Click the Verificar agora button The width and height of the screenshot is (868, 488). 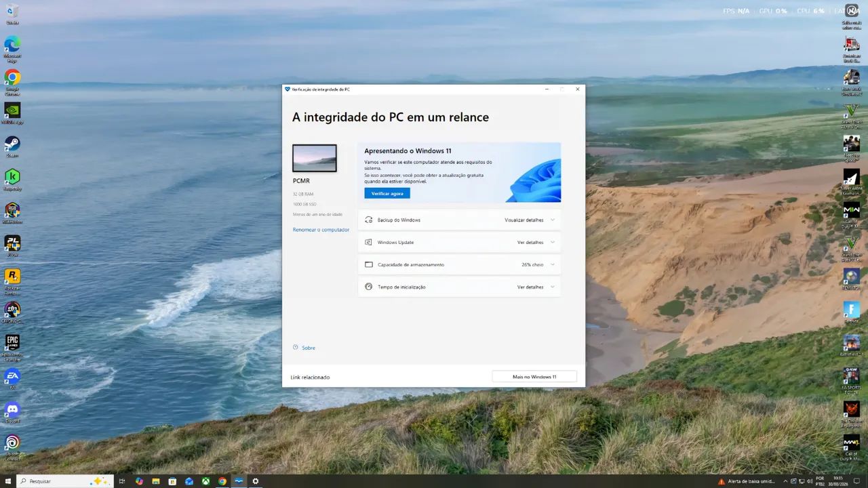(x=387, y=193)
